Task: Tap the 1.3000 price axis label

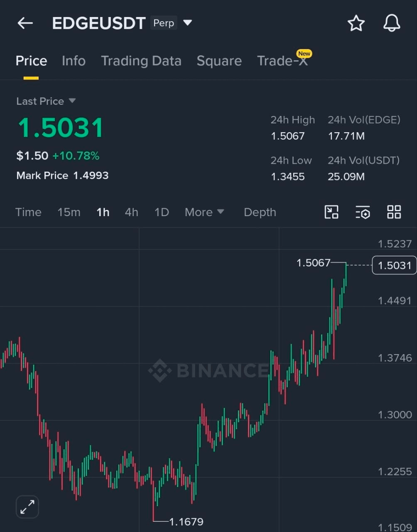Action: click(395, 415)
